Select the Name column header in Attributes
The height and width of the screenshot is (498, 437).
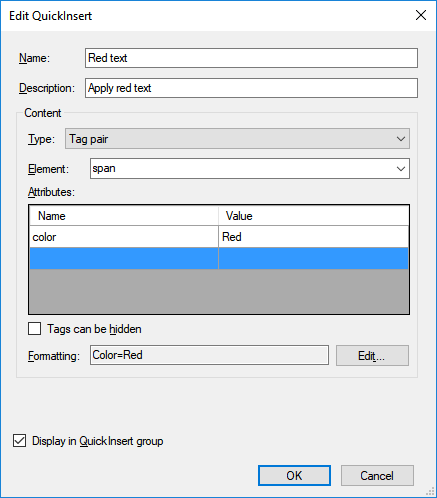[124, 216]
